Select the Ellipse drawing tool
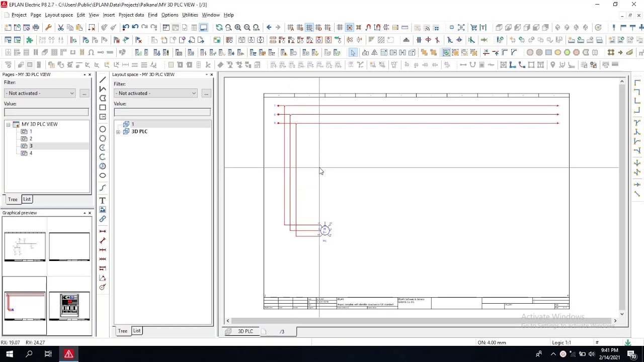The width and height of the screenshot is (644, 362). (103, 175)
